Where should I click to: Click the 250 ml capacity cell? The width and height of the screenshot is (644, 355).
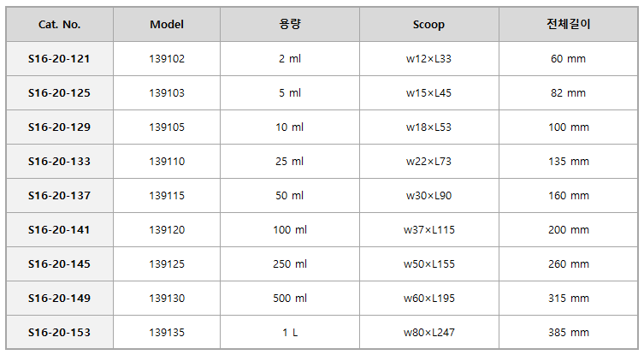click(x=290, y=264)
